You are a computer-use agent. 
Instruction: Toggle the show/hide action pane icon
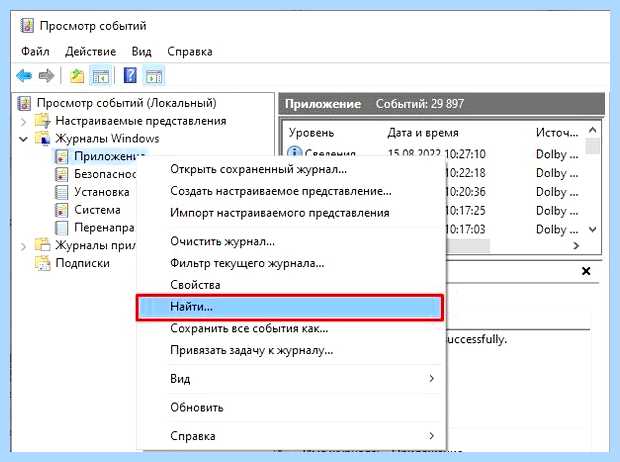click(x=154, y=76)
